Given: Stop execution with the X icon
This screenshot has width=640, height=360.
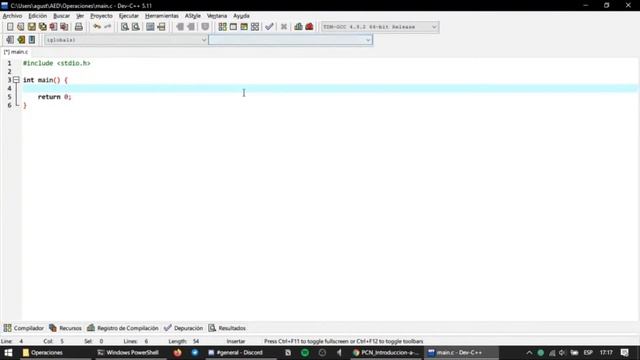Looking at the screenshot, I should tap(284, 27).
